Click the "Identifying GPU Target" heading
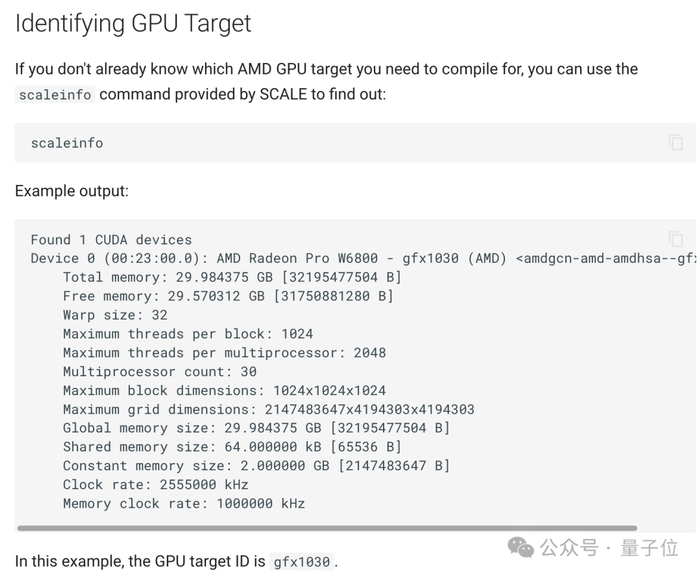This screenshot has width=700, height=576. tap(133, 24)
